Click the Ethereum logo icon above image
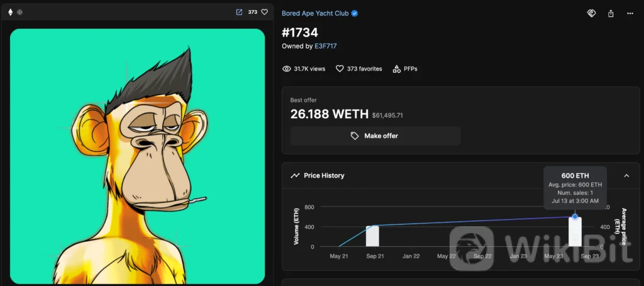The height and width of the screenshot is (286, 644). (10, 13)
